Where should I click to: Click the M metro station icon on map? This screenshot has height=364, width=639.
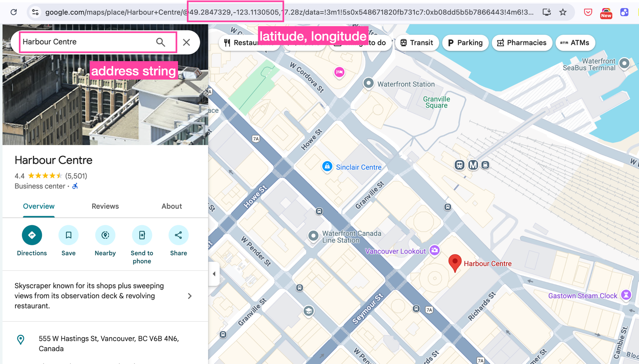click(473, 165)
